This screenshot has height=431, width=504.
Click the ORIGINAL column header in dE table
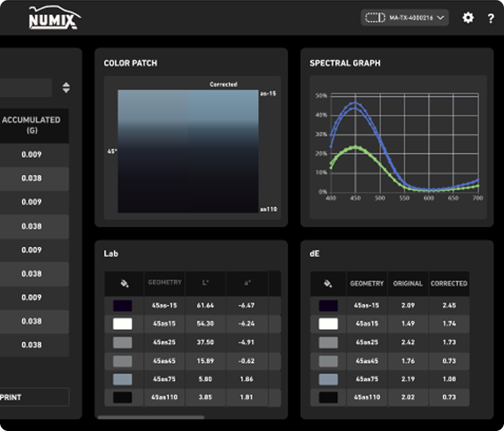(408, 283)
